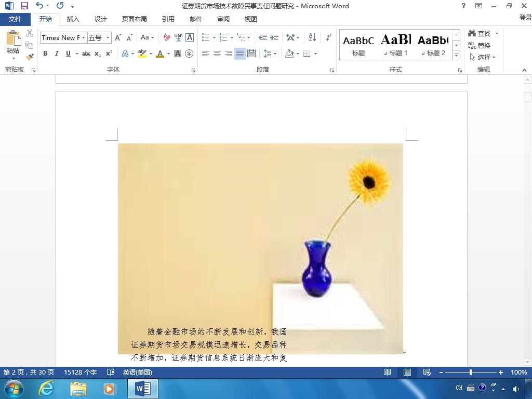Screen dimensions: 532x399
Task: Increase paragraph indent
Action: tap(274, 37)
